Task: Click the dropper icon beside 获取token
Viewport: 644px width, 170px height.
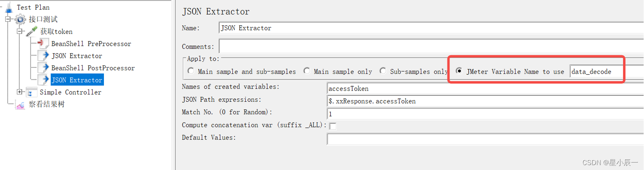Action: (32, 31)
